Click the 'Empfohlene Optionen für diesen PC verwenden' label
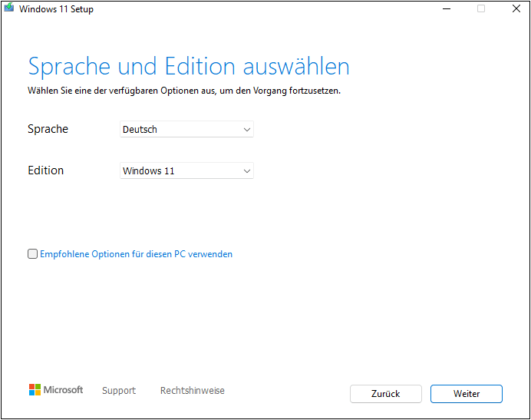Viewport: 531px width, 420px height. (136, 254)
